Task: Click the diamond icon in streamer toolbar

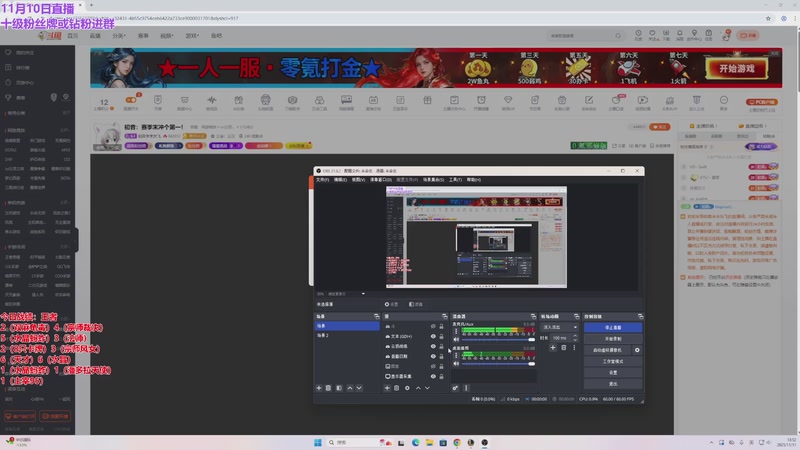Action: click(x=508, y=101)
